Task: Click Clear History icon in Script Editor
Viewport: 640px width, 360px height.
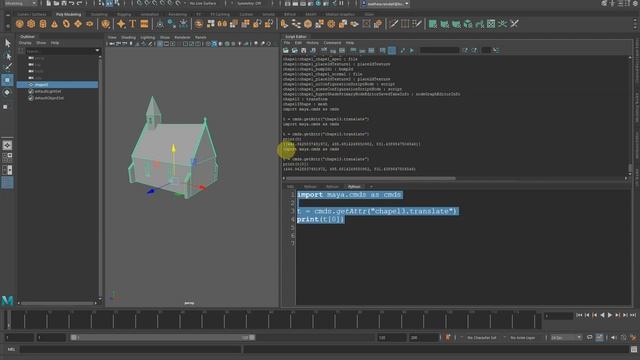Action: click(x=324, y=50)
